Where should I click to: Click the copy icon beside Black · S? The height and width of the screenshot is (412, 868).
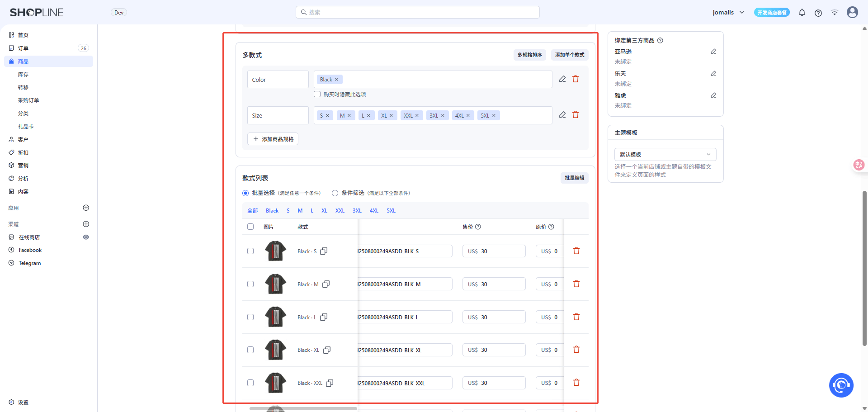tap(324, 251)
